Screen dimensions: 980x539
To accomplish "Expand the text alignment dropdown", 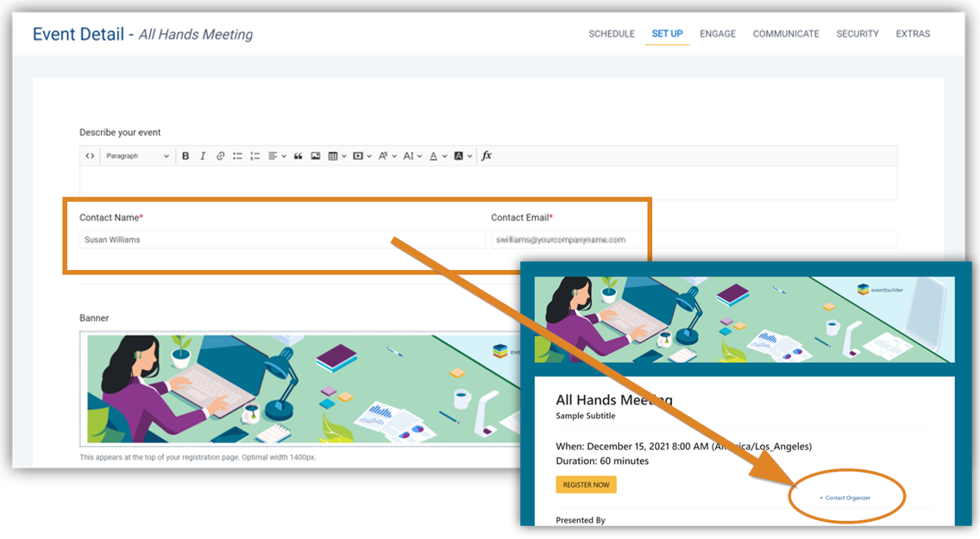I will pos(276,156).
